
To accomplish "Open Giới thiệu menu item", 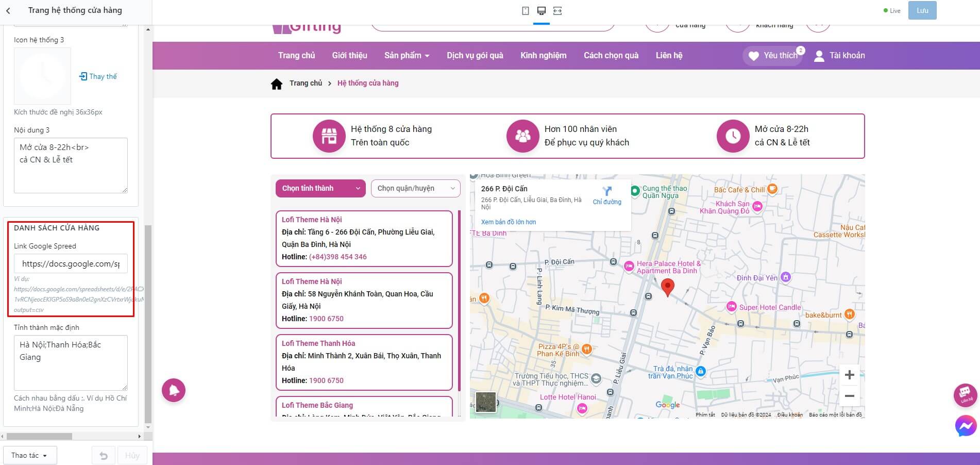I will coord(350,56).
